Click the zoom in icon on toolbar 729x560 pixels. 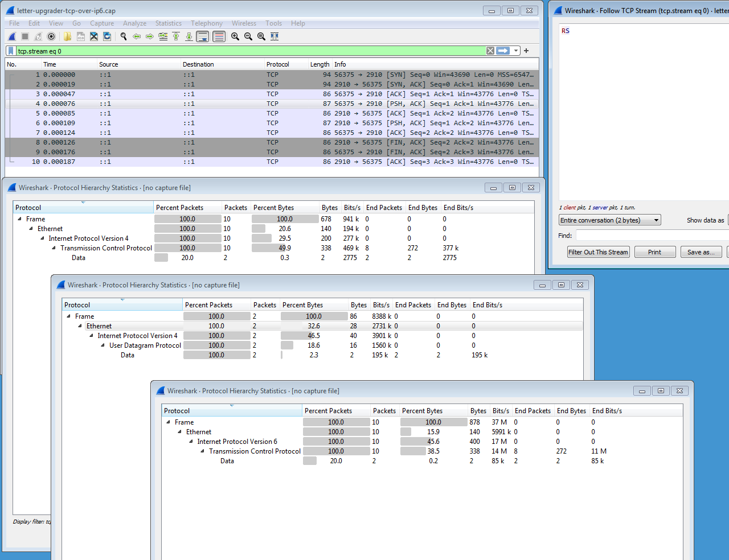point(235,36)
